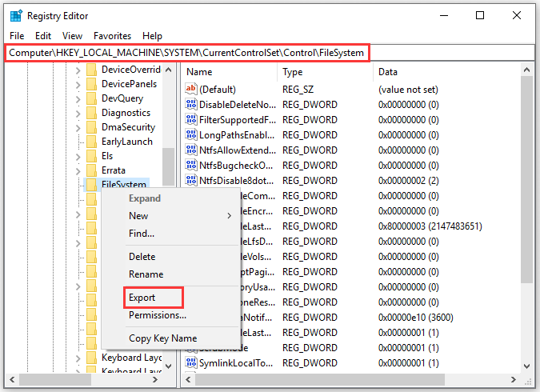Viewport: 540px width, 392px height.
Task: Click the LongPathsEnabl... value name
Action: point(237,135)
